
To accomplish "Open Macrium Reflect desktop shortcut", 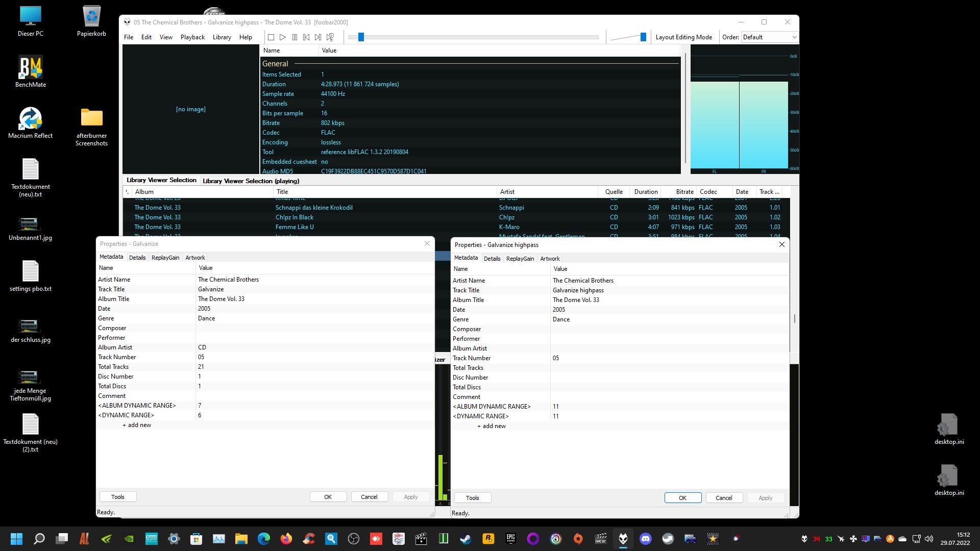I will [x=31, y=123].
